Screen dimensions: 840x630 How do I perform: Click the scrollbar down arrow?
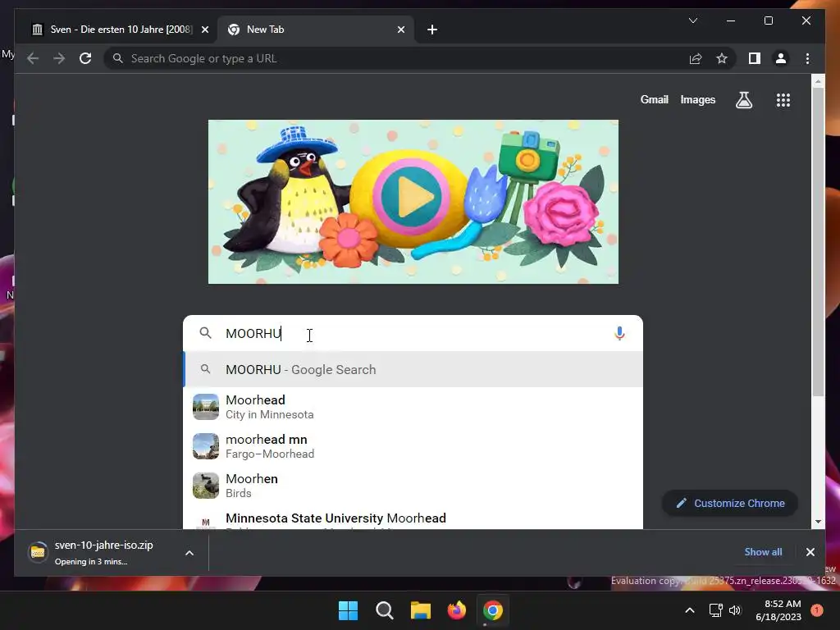818,522
